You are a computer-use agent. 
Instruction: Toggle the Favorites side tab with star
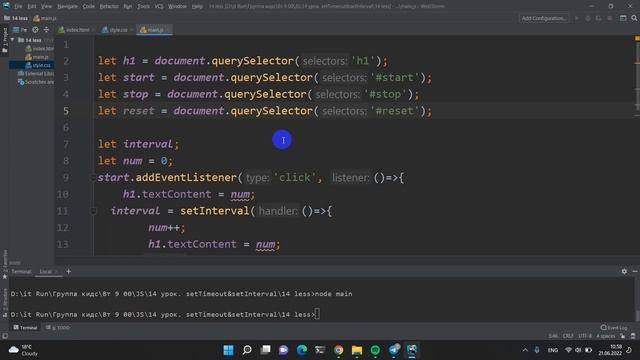point(4,263)
